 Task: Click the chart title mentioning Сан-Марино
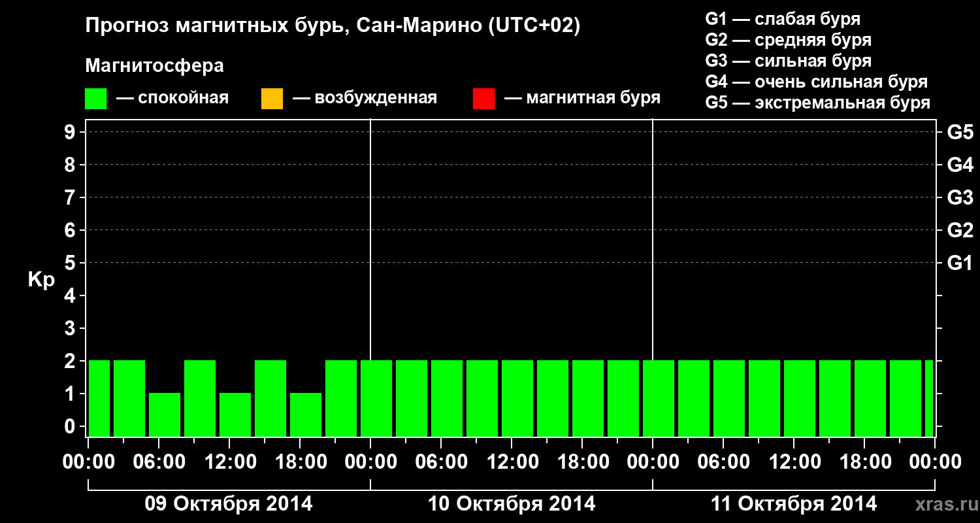333,26
